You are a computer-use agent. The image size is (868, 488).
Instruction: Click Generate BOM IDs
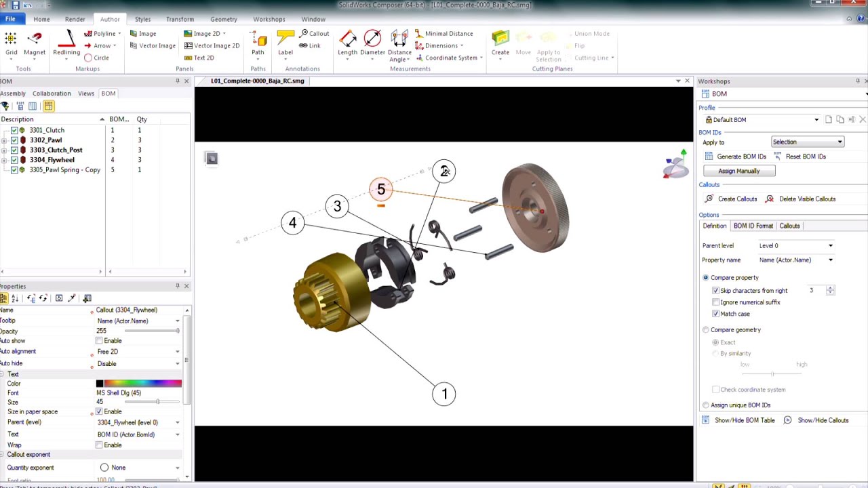735,157
